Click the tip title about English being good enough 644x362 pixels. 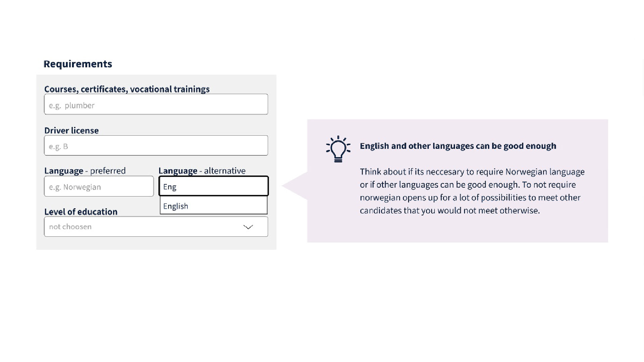(458, 146)
